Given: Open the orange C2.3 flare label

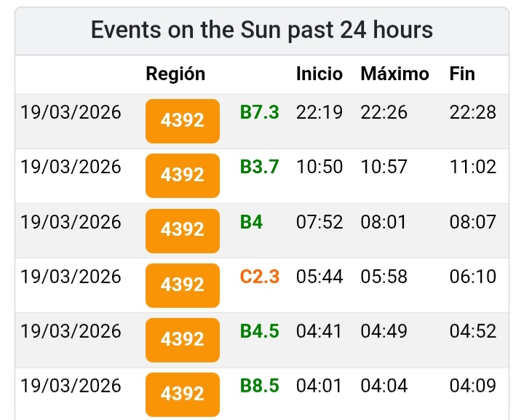Looking at the screenshot, I should point(259,276).
